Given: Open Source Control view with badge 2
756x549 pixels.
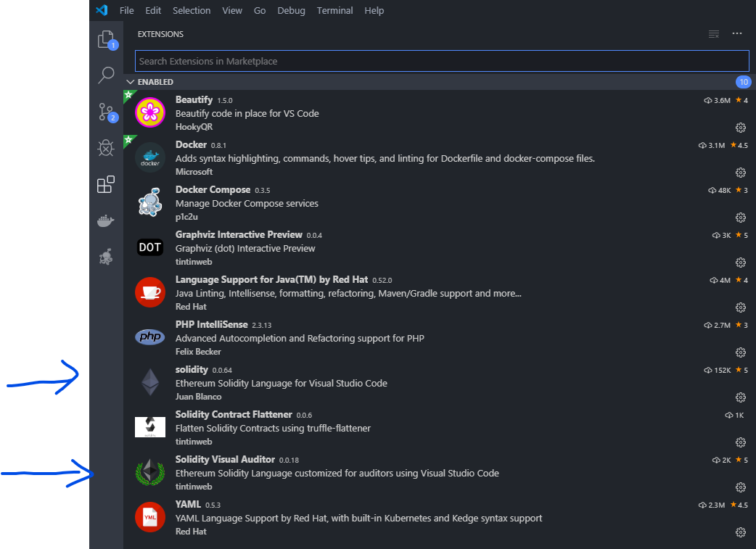Looking at the screenshot, I should pos(107,112).
